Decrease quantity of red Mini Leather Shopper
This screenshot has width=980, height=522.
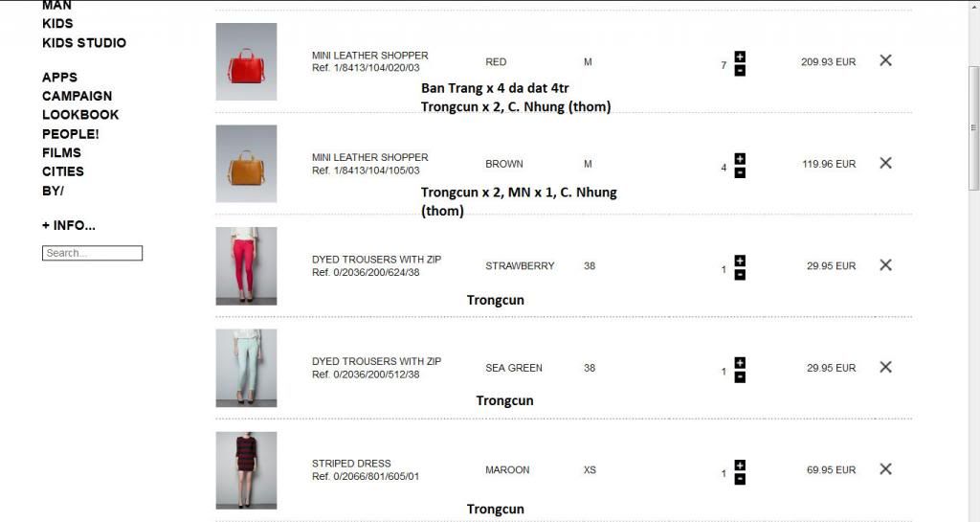coord(740,71)
